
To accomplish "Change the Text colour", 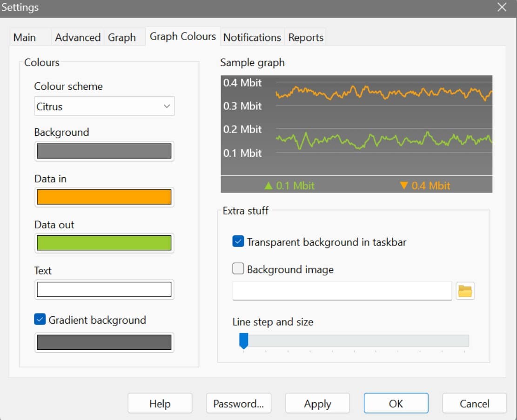I will (103, 289).
